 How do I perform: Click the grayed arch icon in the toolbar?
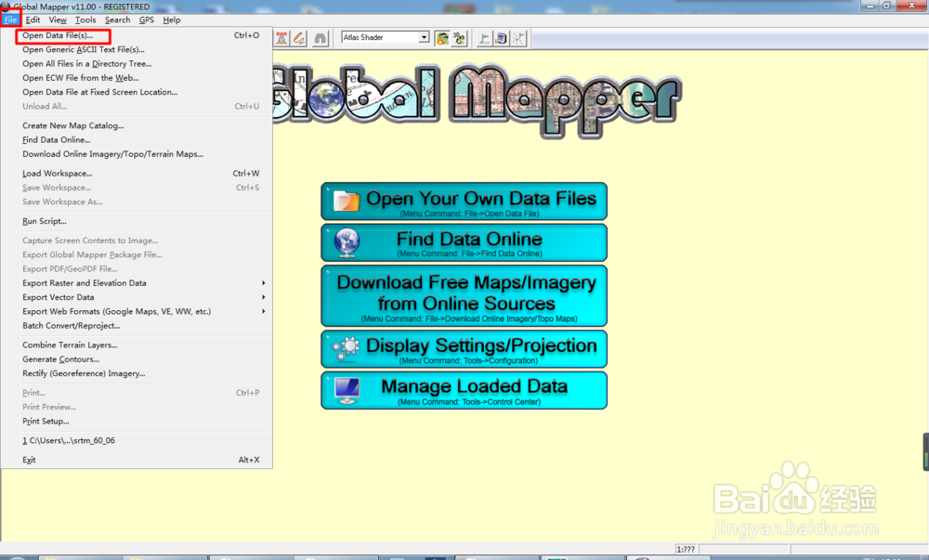[320, 38]
